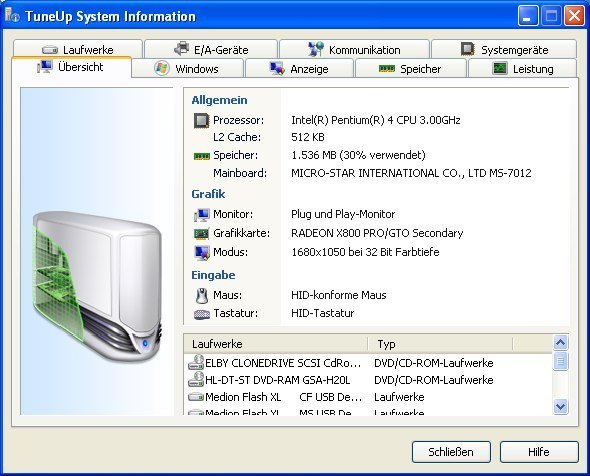This screenshot has height=476, width=590.
Task: Click the display mode icon beside Modus
Action: click(x=202, y=252)
